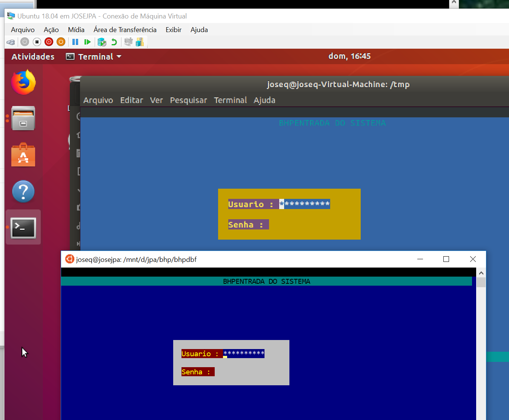Screen dimensions: 509x420
Task: Open the Ação menu
Action: point(51,30)
